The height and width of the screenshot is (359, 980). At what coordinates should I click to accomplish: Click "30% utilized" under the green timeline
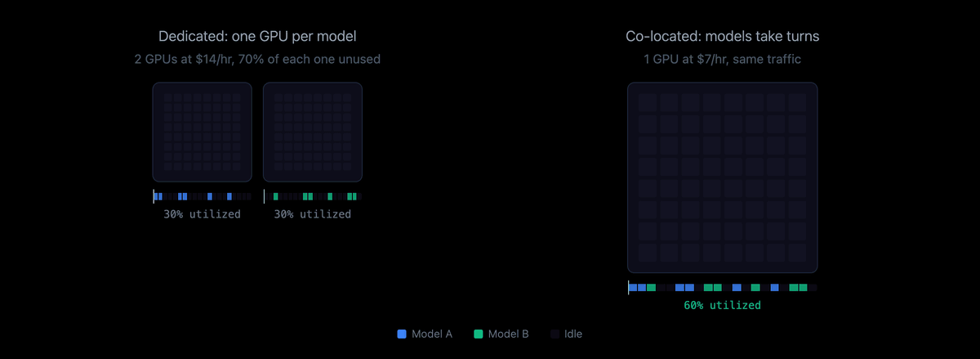pyautogui.click(x=312, y=214)
